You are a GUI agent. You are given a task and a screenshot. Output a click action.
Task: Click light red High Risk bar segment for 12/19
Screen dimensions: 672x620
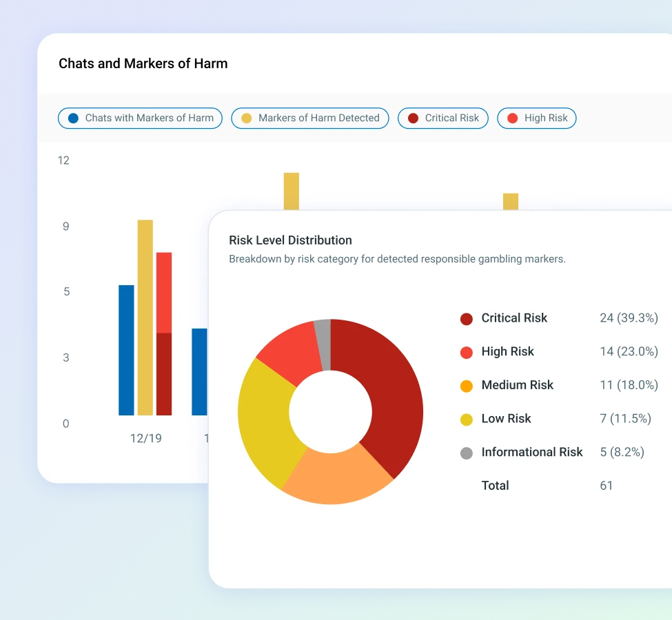coord(164,293)
